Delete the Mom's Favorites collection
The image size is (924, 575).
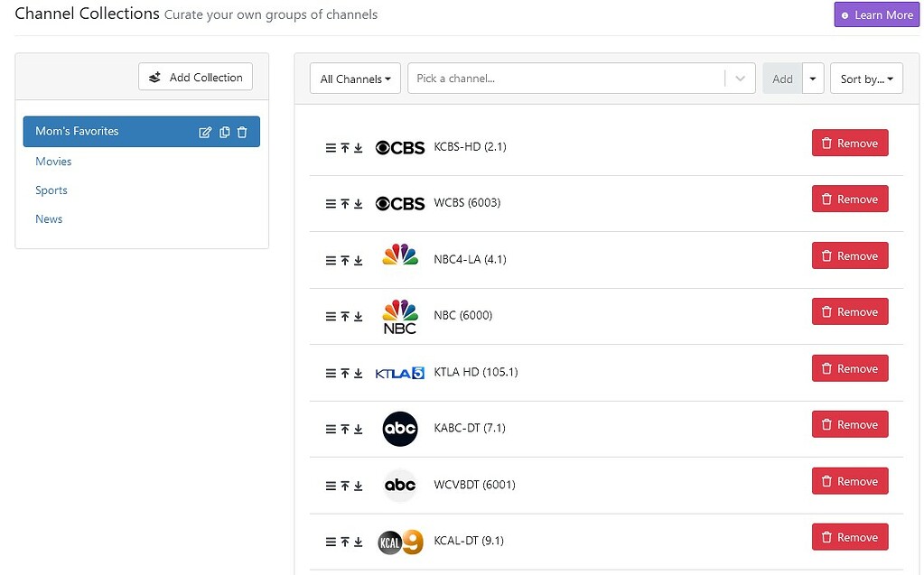[241, 132]
